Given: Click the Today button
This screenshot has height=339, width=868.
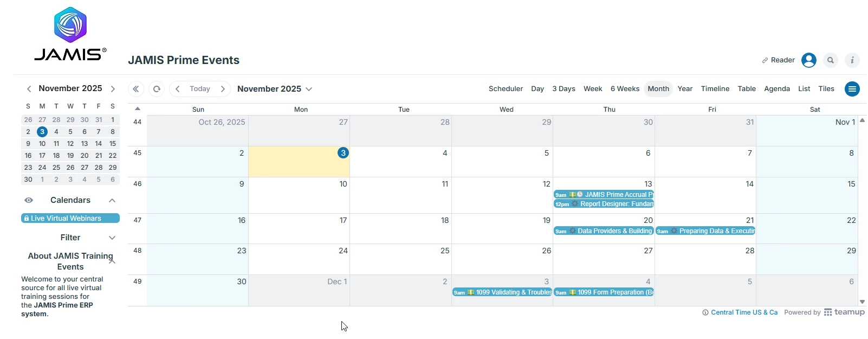Looking at the screenshot, I should (x=200, y=89).
